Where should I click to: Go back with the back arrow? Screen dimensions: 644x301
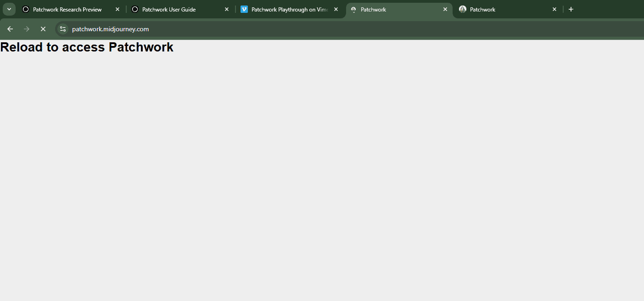[x=10, y=29]
